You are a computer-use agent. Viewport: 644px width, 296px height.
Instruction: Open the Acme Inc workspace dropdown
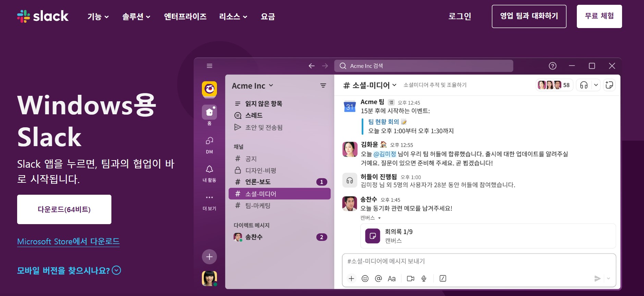253,86
